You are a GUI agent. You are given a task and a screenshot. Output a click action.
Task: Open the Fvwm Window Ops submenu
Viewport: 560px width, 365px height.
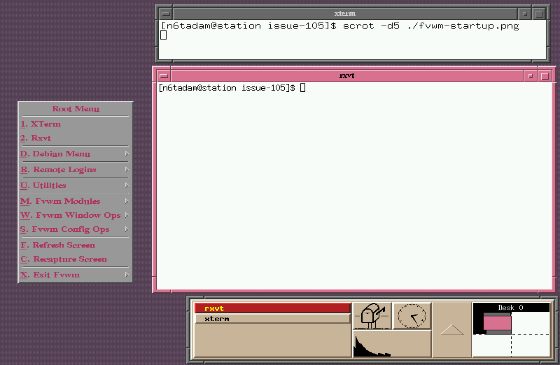pyautogui.click(x=75, y=215)
